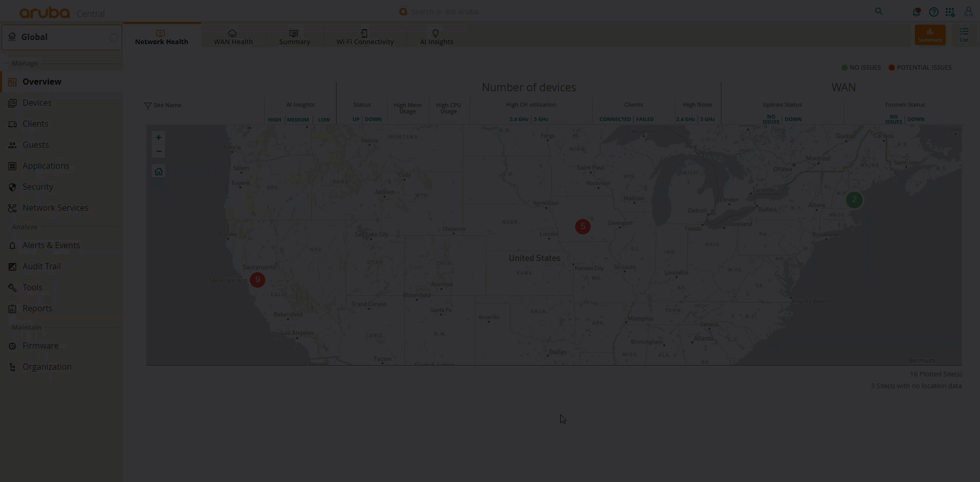This screenshot has height=482, width=980.
Task: Click the help question mark icon
Action: pos(934,12)
